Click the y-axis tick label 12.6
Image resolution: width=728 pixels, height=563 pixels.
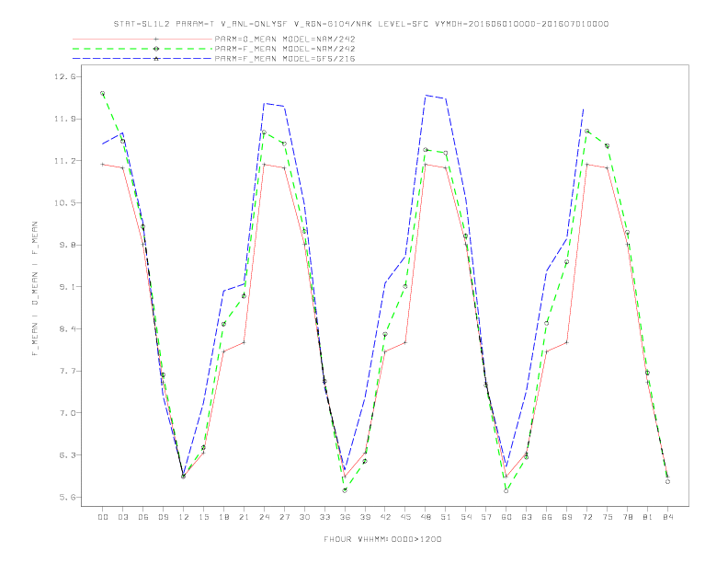pyautogui.click(x=64, y=76)
